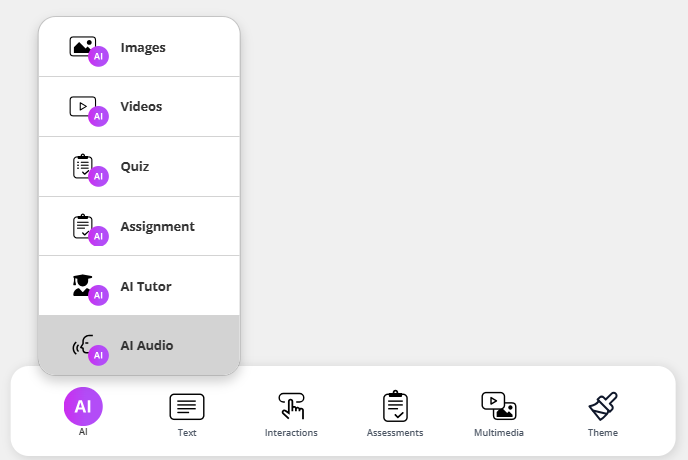The image size is (688, 460).
Task: Choose the AI Videos menu entry
Action: click(x=139, y=107)
